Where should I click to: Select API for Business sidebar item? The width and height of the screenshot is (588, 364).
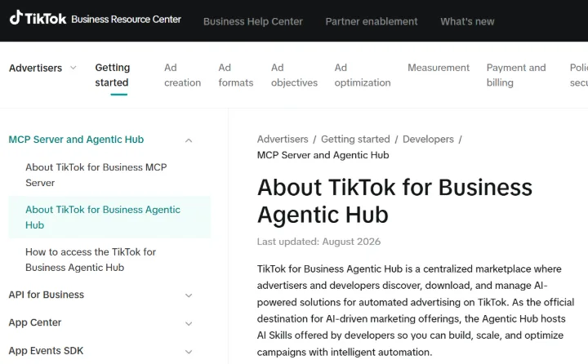46,295
